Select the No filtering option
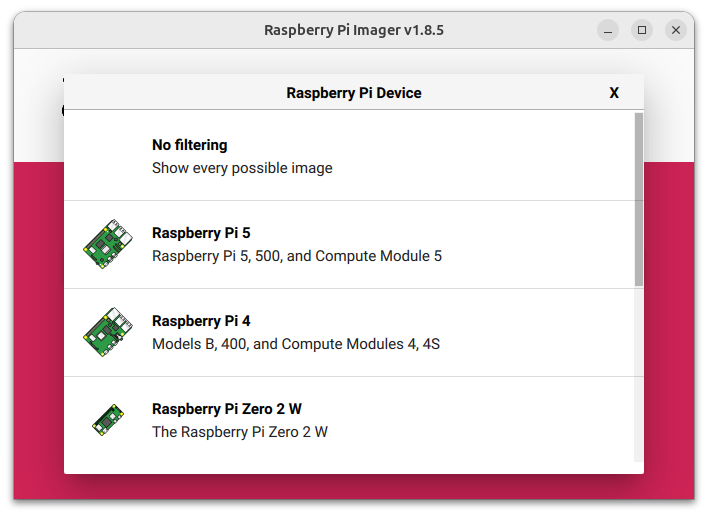The width and height of the screenshot is (708, 516). pos(189,145)
